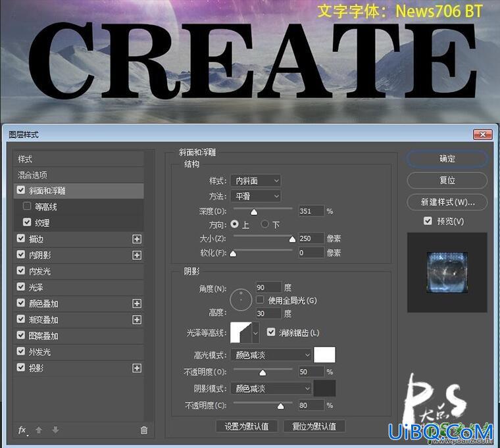Click New Style (新建样式) button
Viewport: 500px width, 448px height.
coord(447,202)
